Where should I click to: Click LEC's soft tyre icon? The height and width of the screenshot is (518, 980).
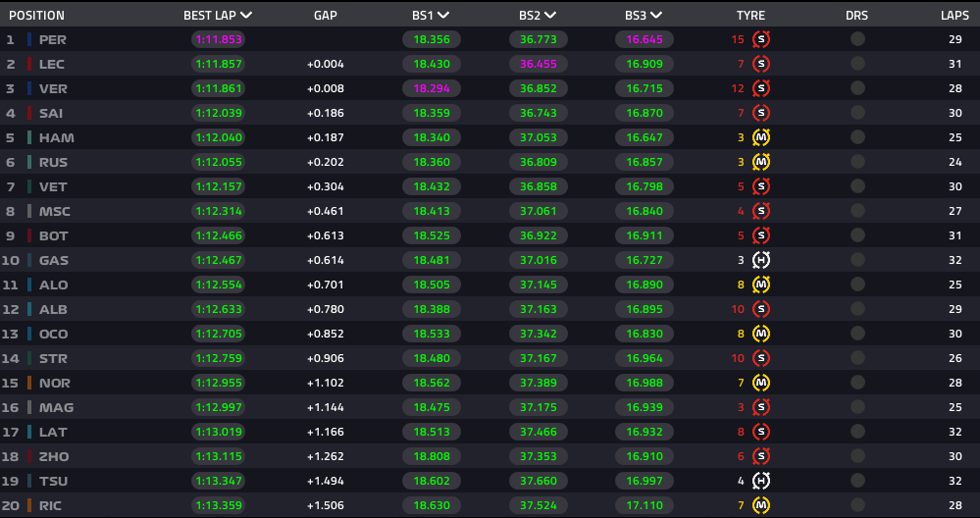(760, 64)
